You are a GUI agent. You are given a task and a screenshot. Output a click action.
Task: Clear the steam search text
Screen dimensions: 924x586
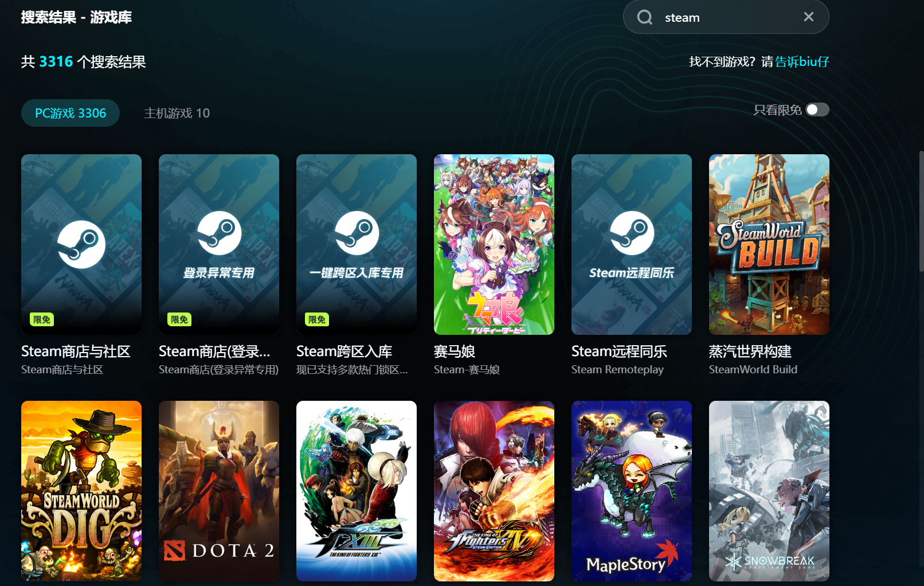809,17
